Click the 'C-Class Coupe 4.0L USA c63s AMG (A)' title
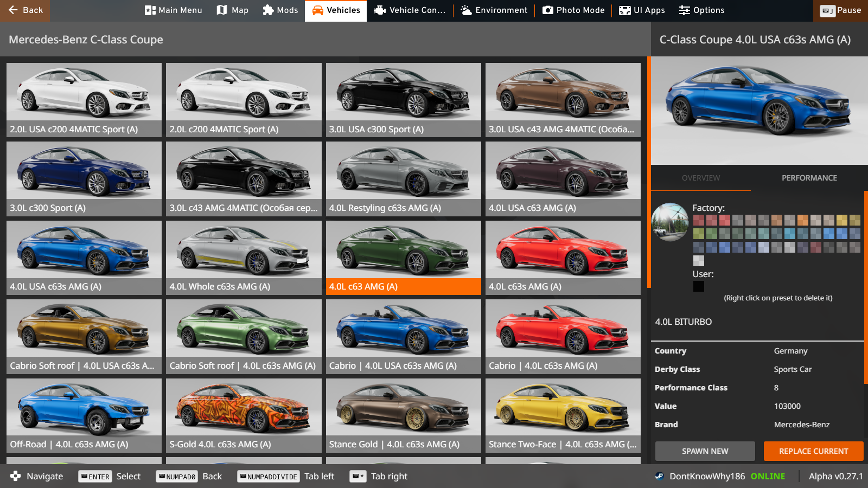Screen dimensions: 868x488 pos(755,40)
